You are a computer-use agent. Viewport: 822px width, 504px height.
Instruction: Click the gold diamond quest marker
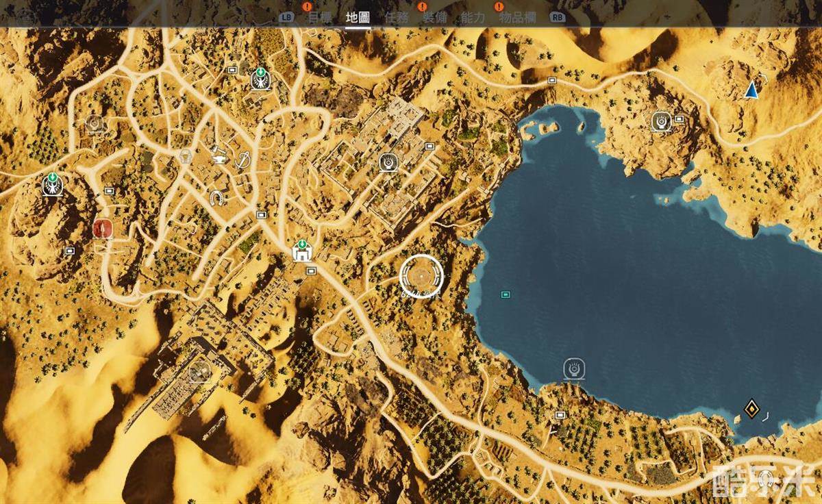pyautogui.click(x=751, y=409)
